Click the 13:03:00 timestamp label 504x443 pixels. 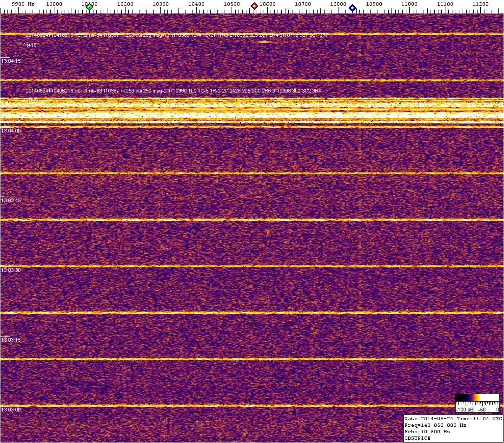pyautogui.click(x=11, y=410)
